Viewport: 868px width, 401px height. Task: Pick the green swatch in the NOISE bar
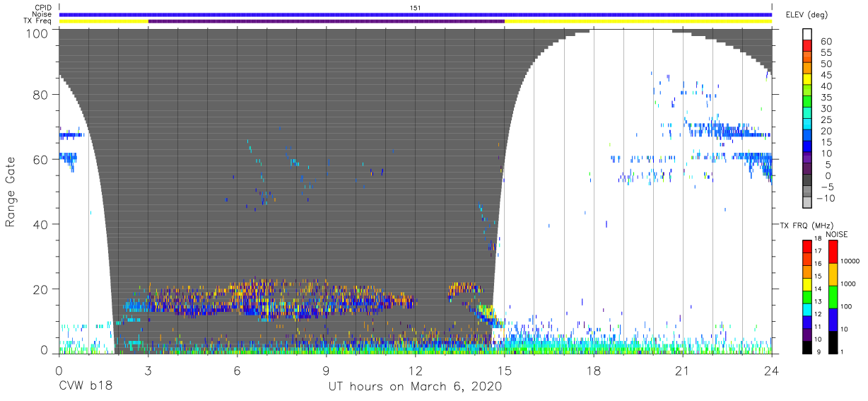pyautogui.click(x=833, y=297)
